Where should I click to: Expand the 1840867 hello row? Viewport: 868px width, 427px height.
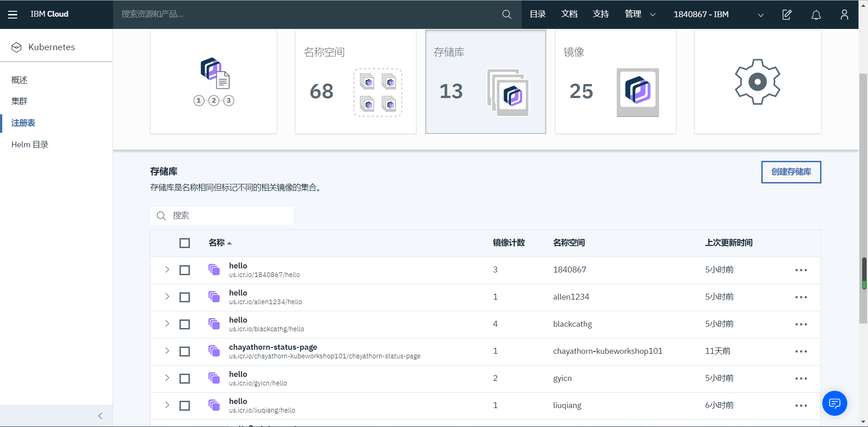(x=167, y=269)
